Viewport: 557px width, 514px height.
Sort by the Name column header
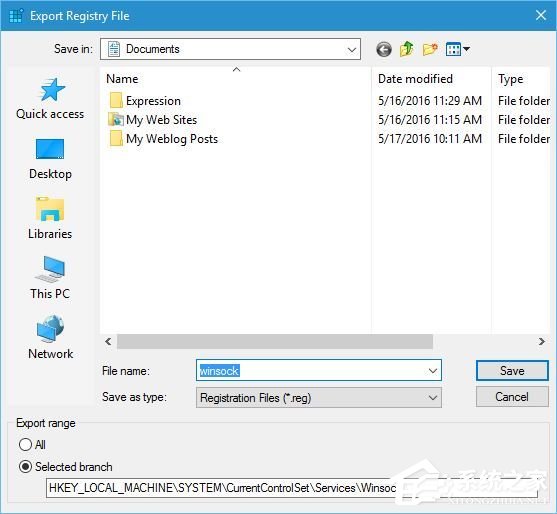pos(236,79)
